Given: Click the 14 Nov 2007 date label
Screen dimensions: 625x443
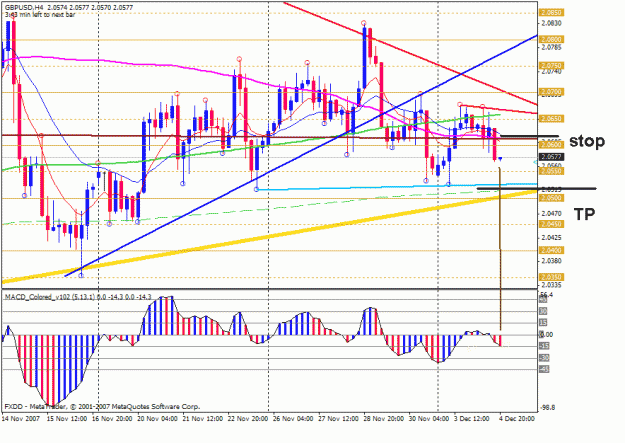Looking at the screenshot, I should [21, 419].
